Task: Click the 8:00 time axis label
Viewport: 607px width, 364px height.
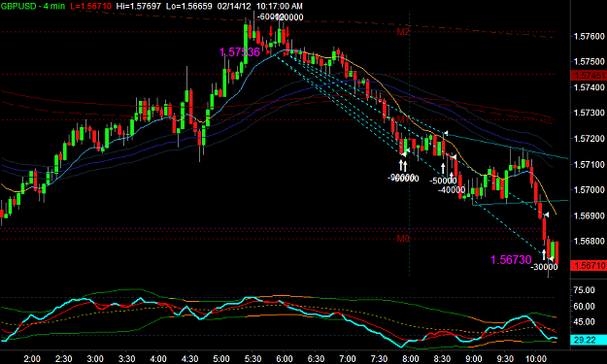Action: tap(411, 359)
